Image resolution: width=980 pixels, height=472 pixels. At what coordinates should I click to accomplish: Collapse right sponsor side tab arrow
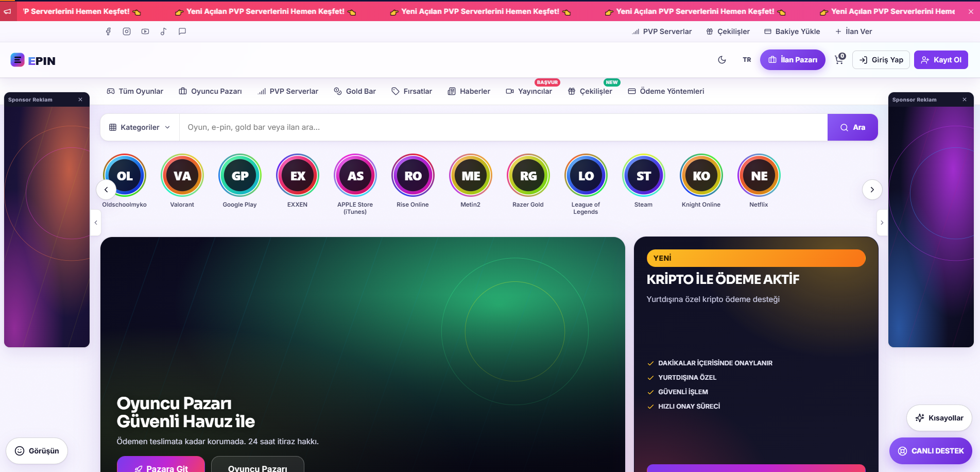882,223
